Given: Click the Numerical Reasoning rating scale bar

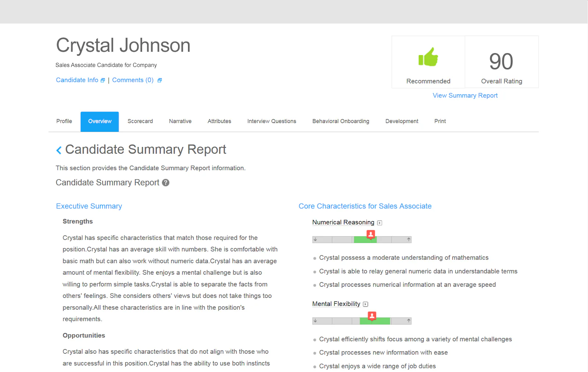Looking at the screenshot, I should [362, 239].
